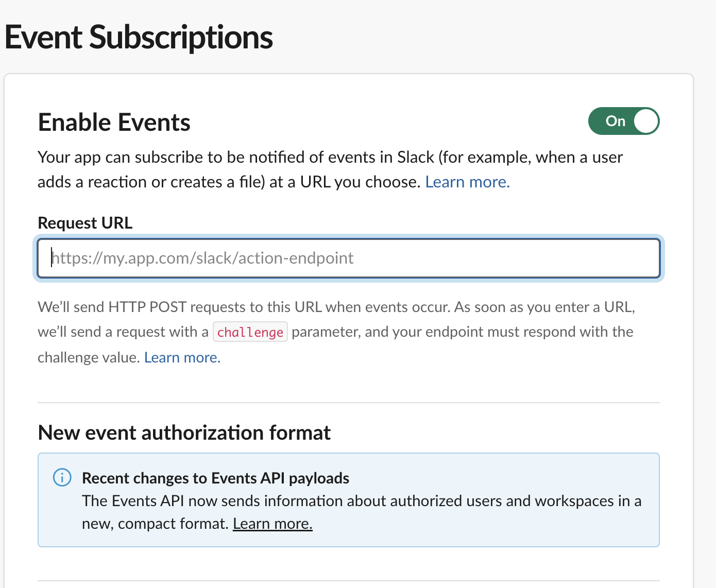Click "The Events API now sends" banner text
The image size is (716, 588).
tap(361, 501)
